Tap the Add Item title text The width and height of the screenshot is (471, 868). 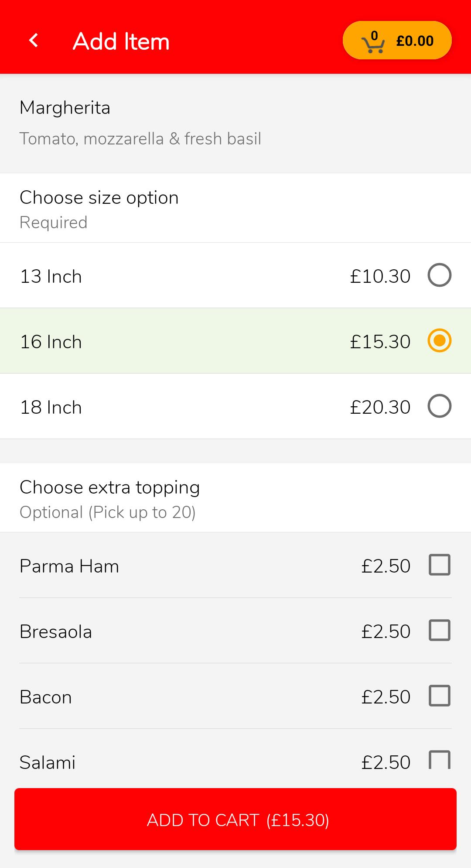pos(121,41)
